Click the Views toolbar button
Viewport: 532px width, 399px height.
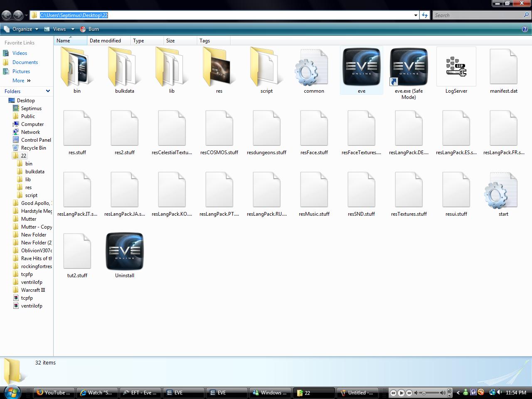(x=55, y=29)
